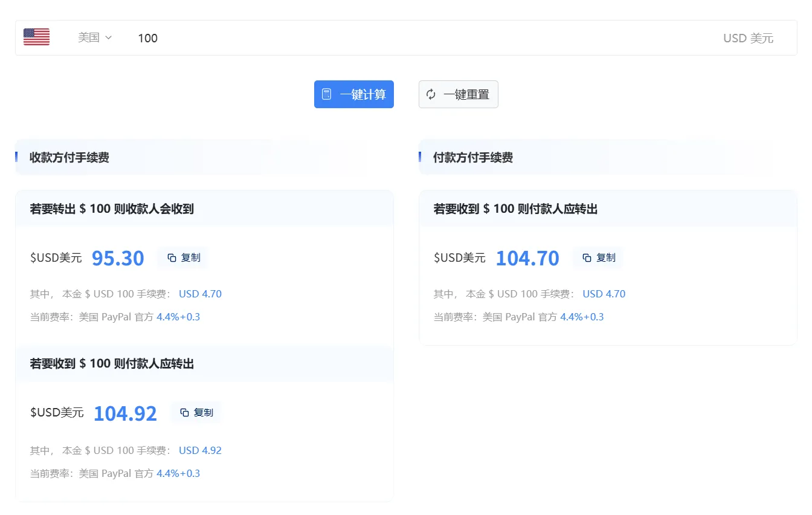Click the US flag icon
This screenshot has width=812, height=515.
tap(36, 37)
